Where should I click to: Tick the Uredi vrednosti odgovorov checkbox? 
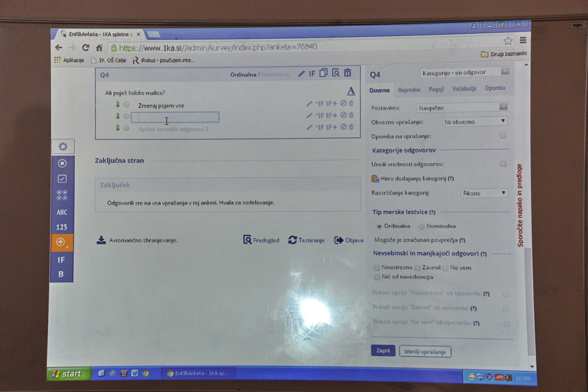(503, 164)
